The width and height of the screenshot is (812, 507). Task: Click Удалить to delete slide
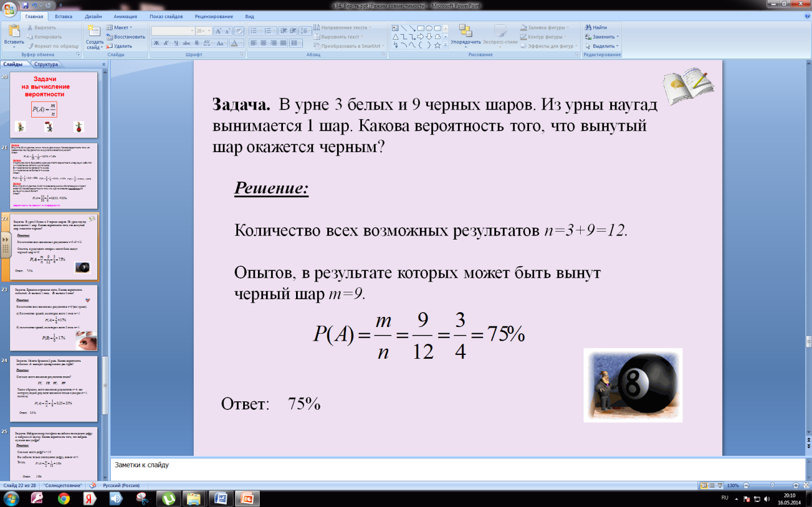[x=119, y=46]
